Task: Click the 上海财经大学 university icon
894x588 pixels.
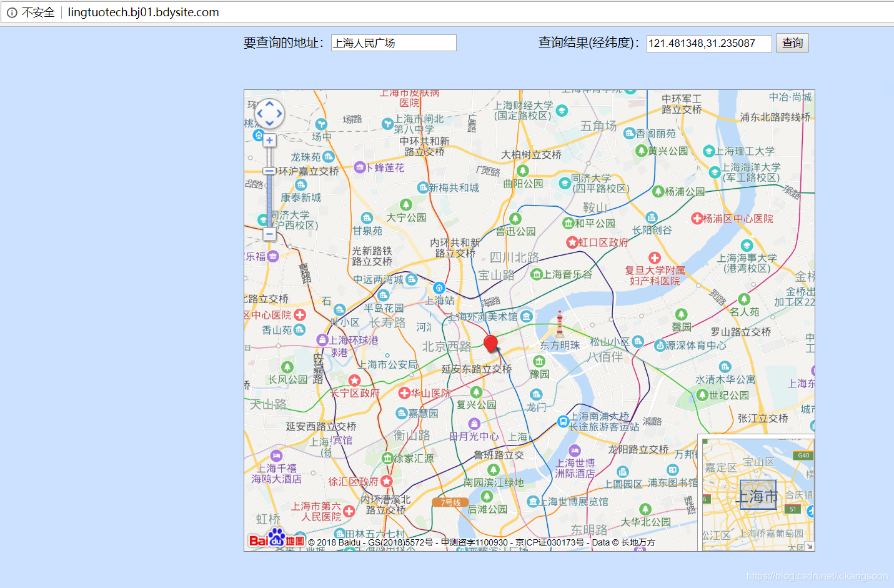Action: [x=562, y=111]
